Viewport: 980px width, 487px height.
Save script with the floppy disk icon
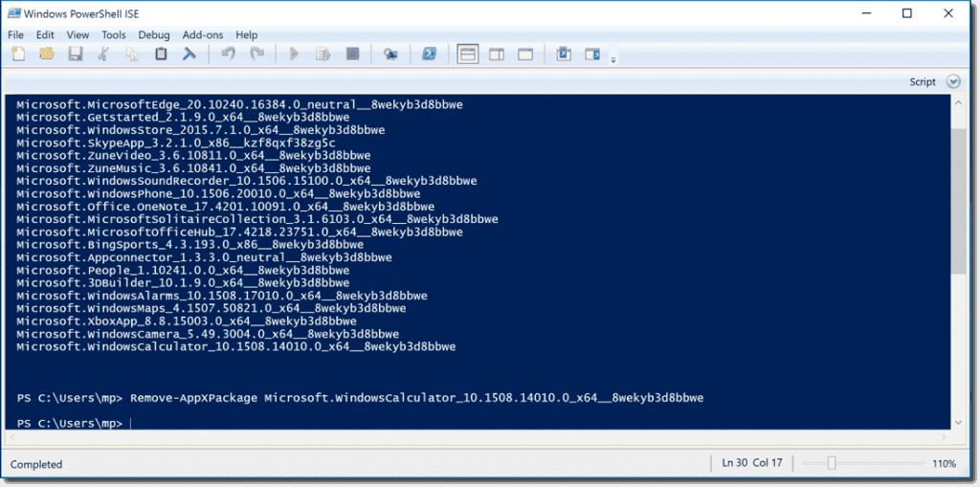(76, 55)
